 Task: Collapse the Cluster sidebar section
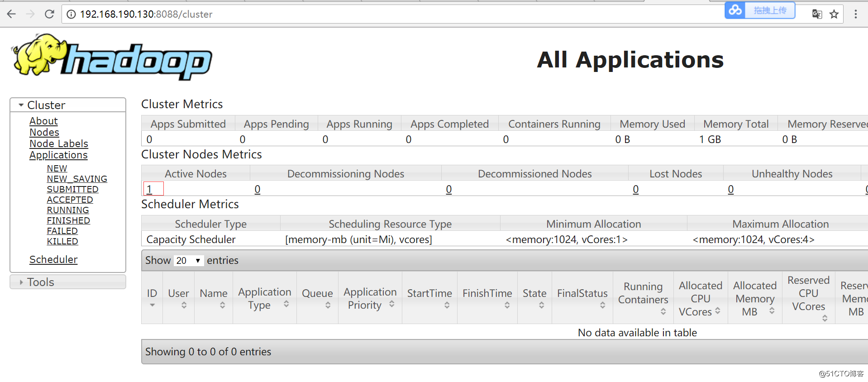(68, 105)
